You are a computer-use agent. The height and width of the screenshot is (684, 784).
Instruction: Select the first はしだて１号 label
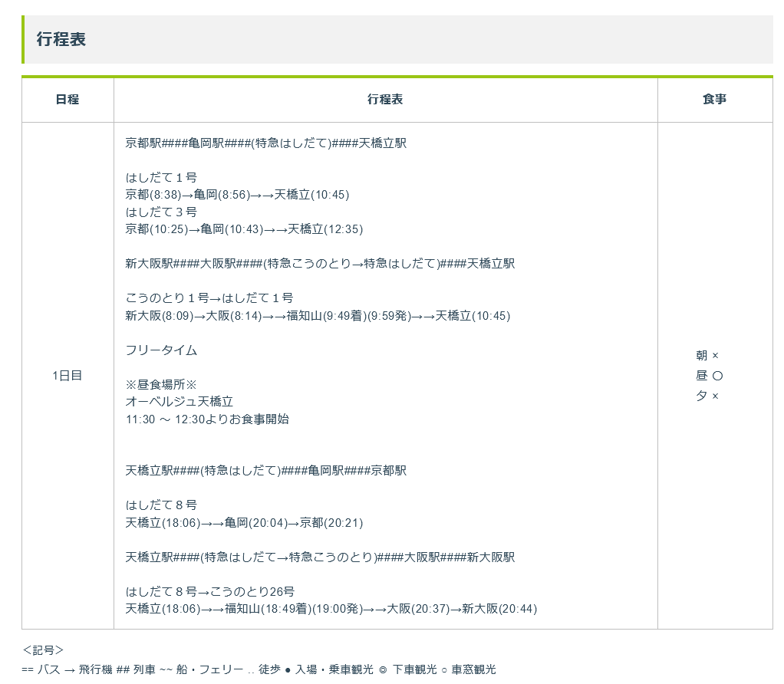click(161, 178)
